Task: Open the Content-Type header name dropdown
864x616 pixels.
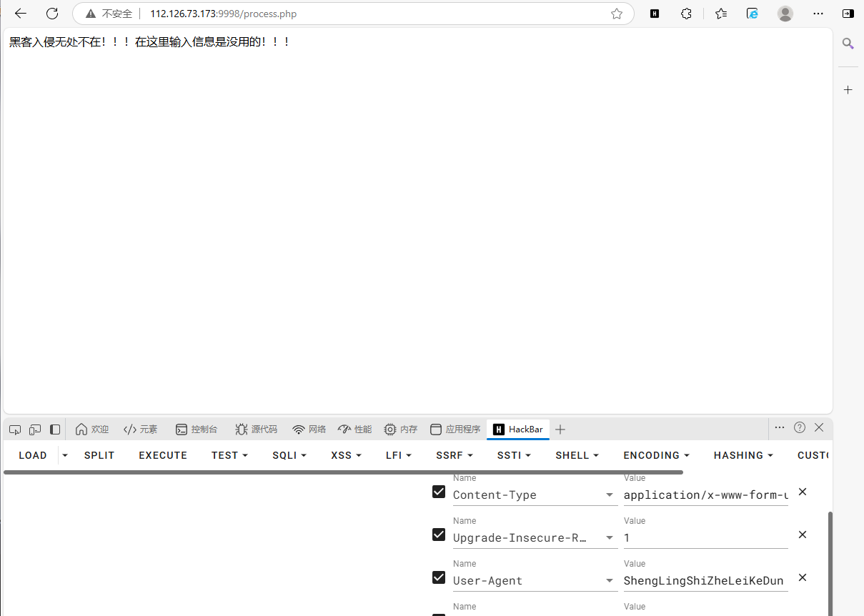Action: tap(610, 495)
